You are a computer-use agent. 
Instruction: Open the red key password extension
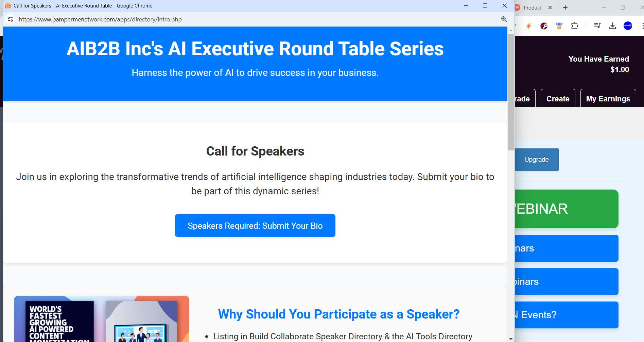point(544,26)
